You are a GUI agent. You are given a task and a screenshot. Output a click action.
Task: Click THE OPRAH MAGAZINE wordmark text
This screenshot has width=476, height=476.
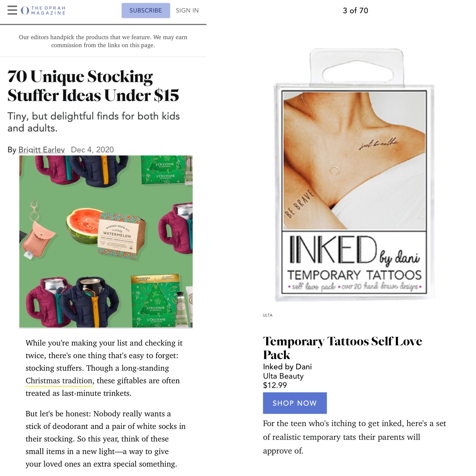[48, 11]
